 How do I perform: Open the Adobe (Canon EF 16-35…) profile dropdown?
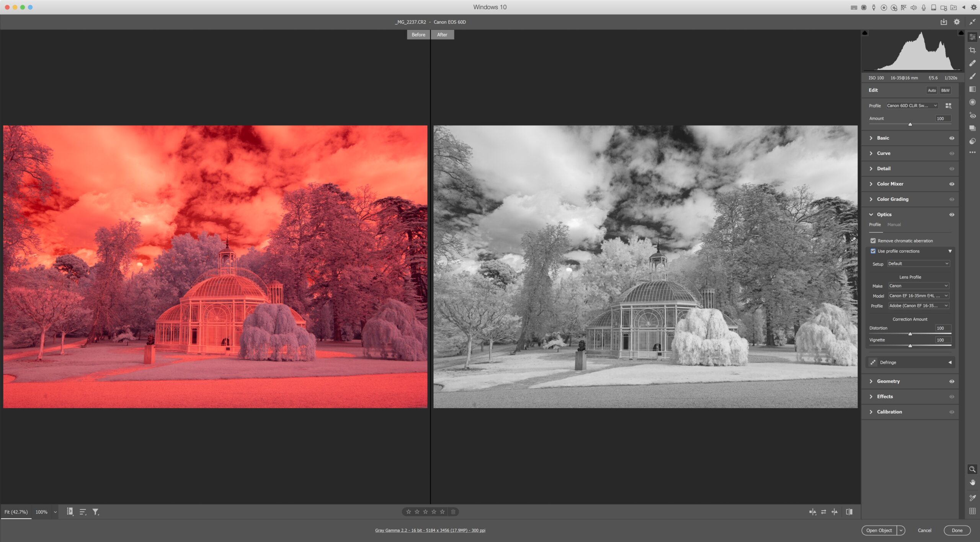(918, 306)
